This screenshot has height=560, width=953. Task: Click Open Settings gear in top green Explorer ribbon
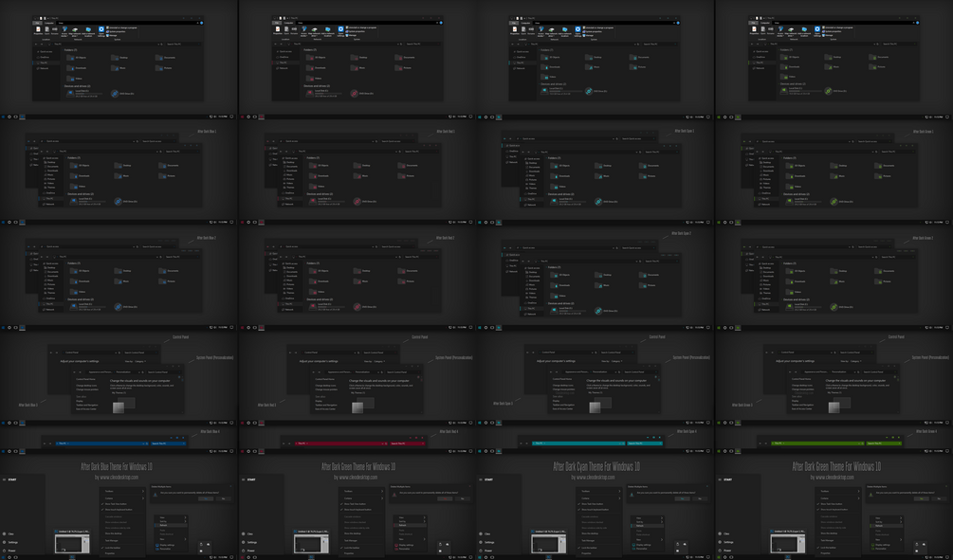coord(817,29)
